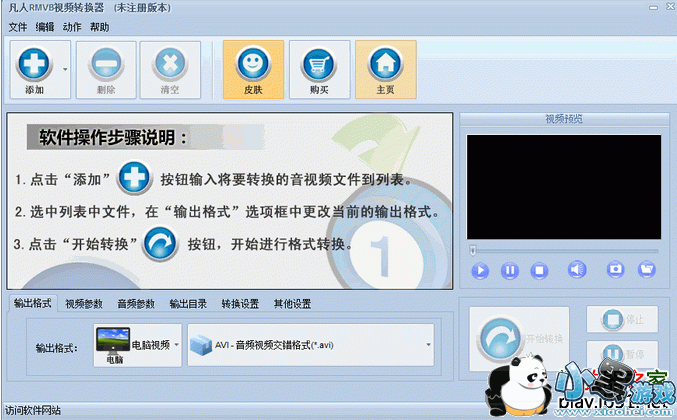677x420 pixels.
Task: Click the 暂停 (Pause) conversion button
Action: pos(622,354)
